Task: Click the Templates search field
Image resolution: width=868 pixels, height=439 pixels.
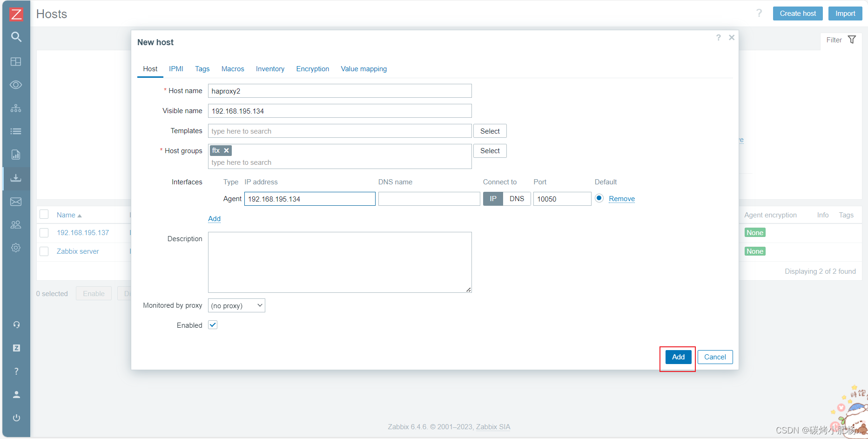Action: coord(340,131)
